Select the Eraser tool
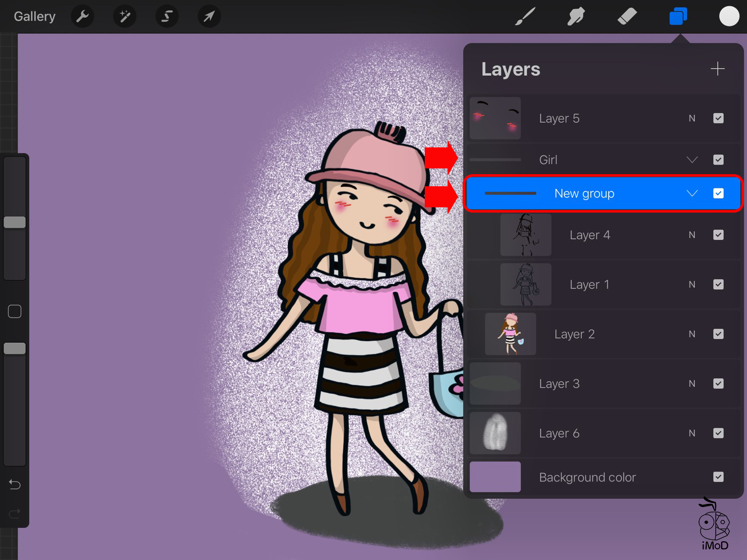The height and width of the screenshot is (560, 747). click(627, 17)
